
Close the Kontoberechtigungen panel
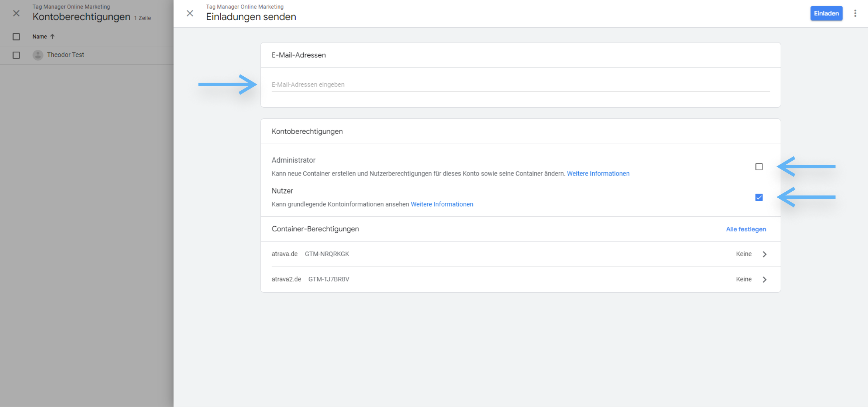(16, 13)
